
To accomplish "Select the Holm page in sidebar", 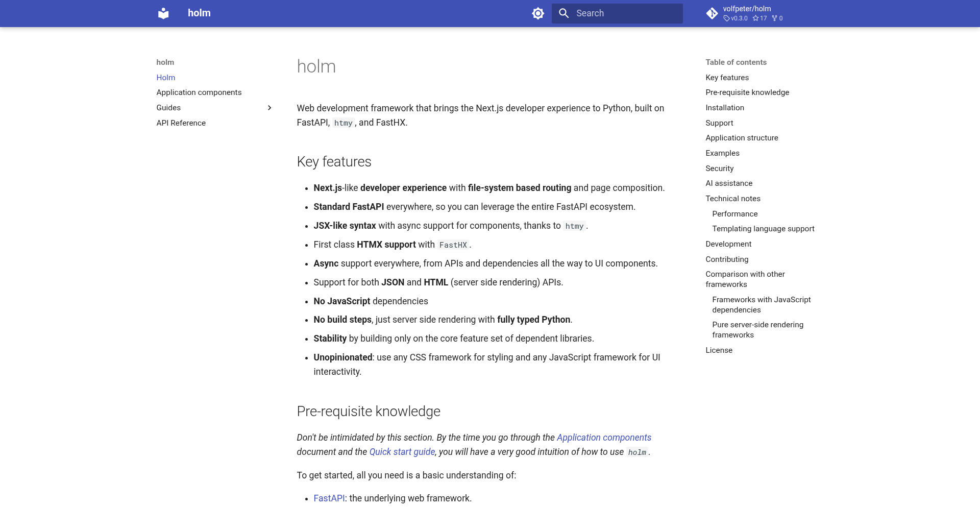I will 165,78.
